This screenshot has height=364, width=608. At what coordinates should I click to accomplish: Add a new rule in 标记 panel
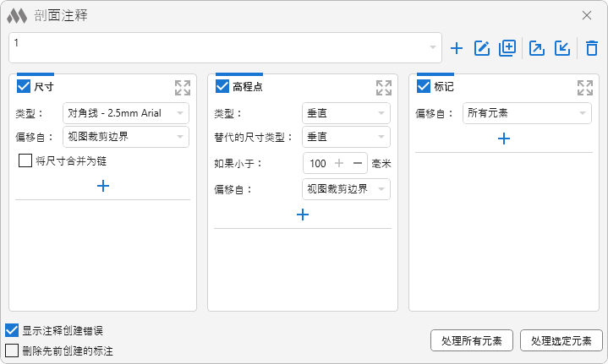504,139
